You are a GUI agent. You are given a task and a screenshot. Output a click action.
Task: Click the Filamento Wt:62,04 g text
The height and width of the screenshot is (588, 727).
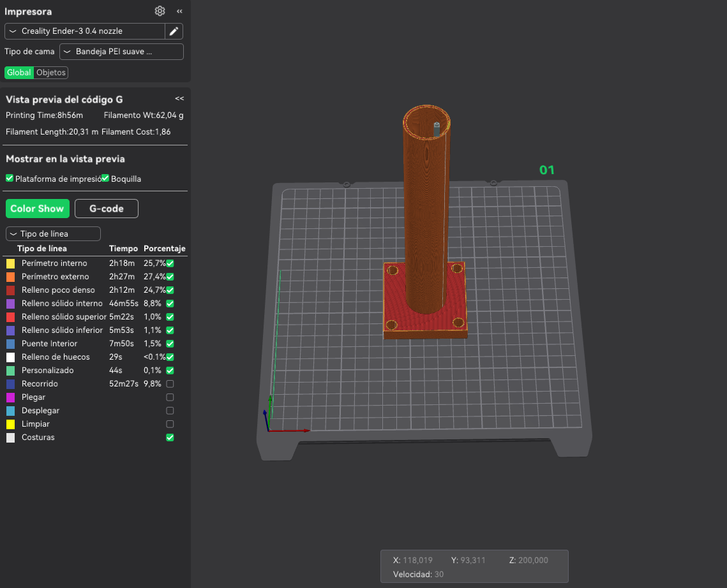(144, 115)
